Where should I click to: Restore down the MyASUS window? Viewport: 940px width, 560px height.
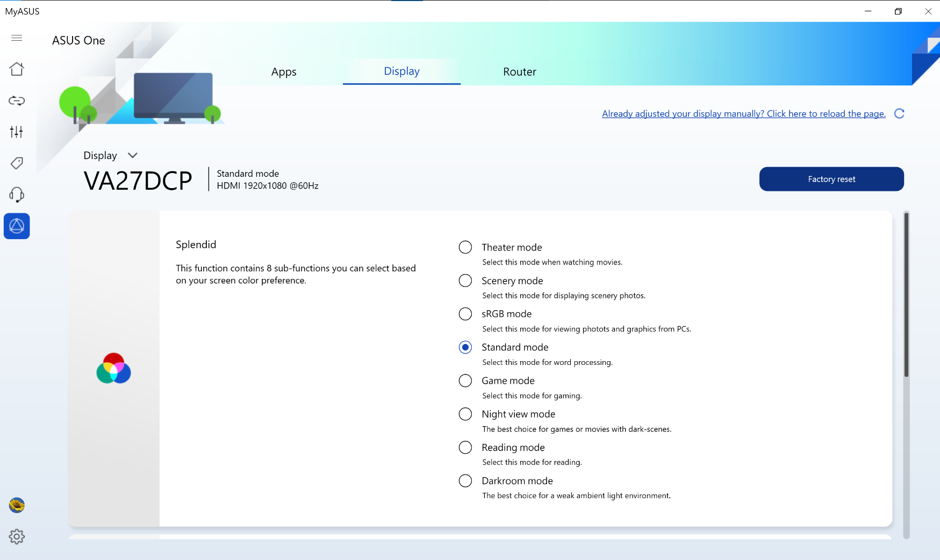tap(898, 11)
